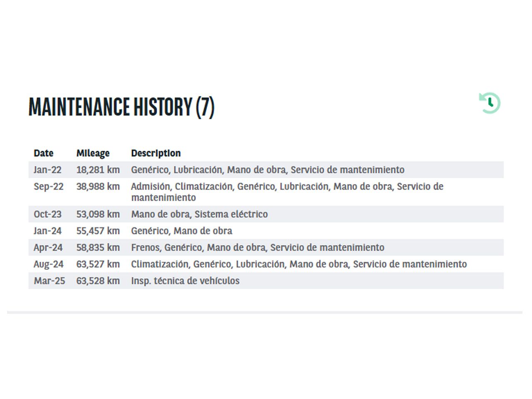Select the Oct-23 date cell
The width and height of the screenshot is (532, 399).
coord(47,214)
